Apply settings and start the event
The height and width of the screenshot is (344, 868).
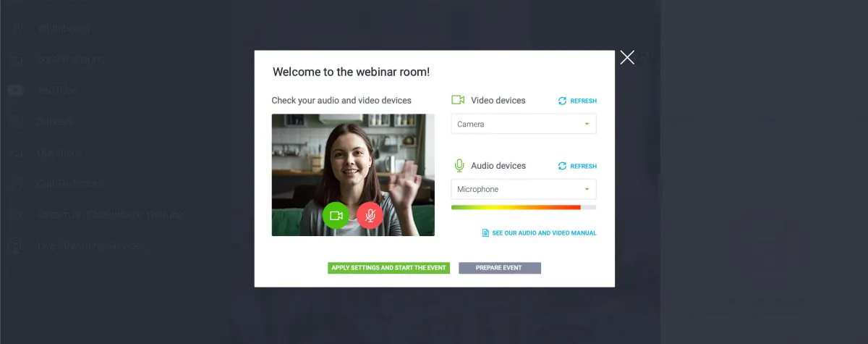click(388, 268)
